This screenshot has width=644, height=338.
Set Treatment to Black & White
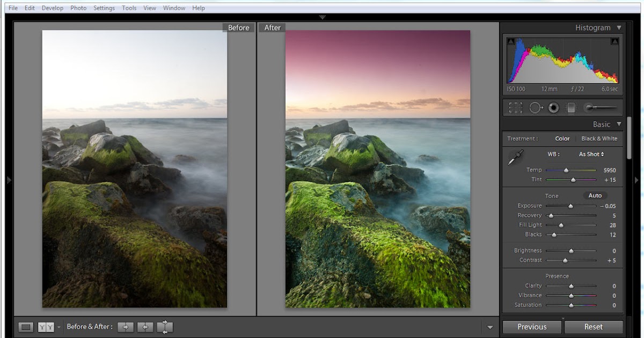(x=599, y=138)
